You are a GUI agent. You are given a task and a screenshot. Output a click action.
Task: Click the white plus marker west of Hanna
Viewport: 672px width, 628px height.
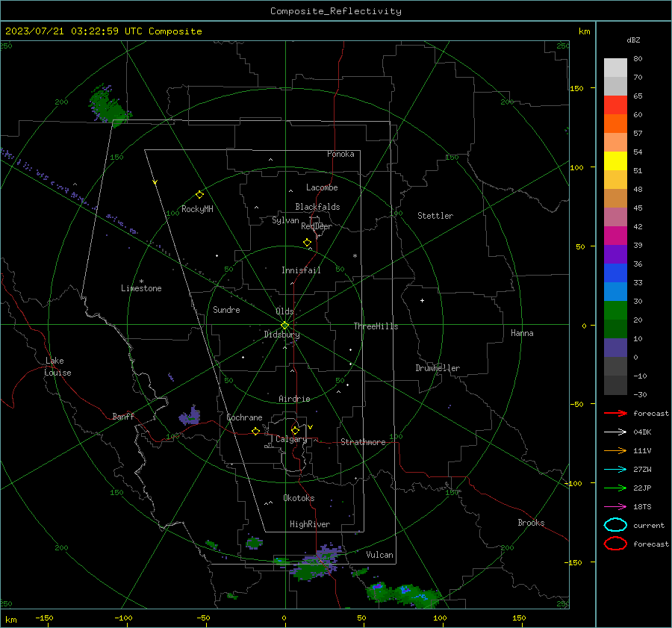[422, 300]
